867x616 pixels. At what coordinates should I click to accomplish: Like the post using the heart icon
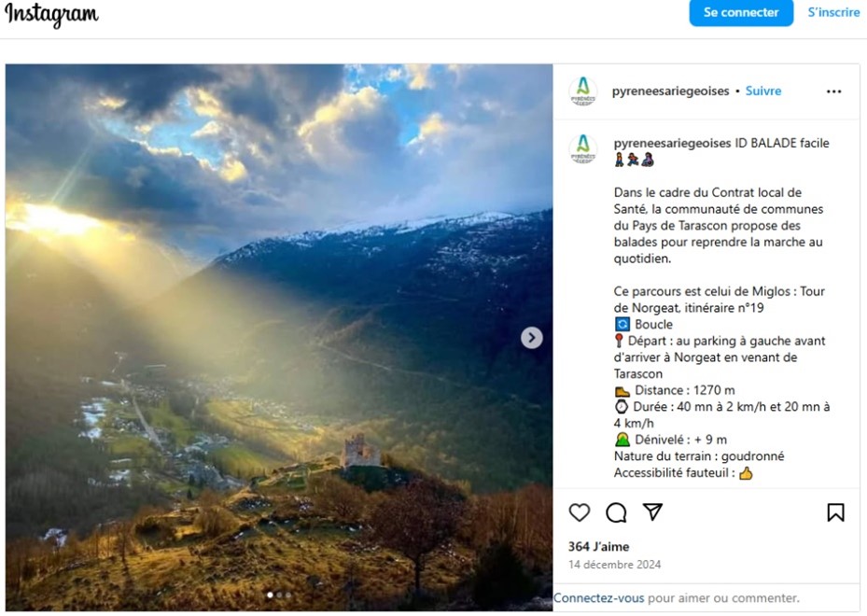(580, 512)
